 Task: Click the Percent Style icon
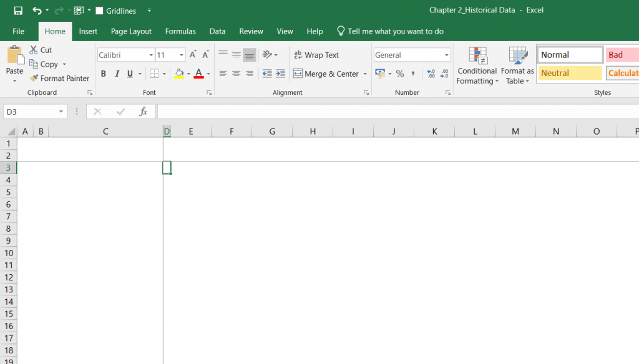click(399, 74)
